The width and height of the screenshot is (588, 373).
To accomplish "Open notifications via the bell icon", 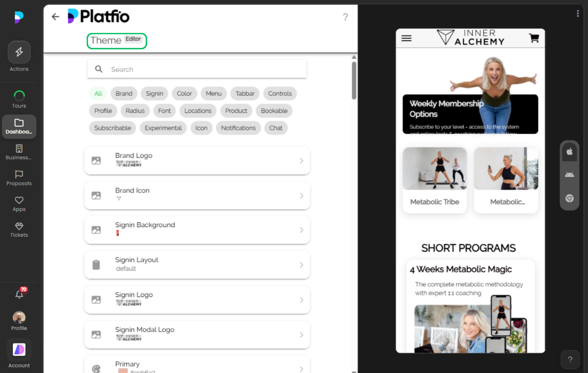I will click(x=19, y=295).
